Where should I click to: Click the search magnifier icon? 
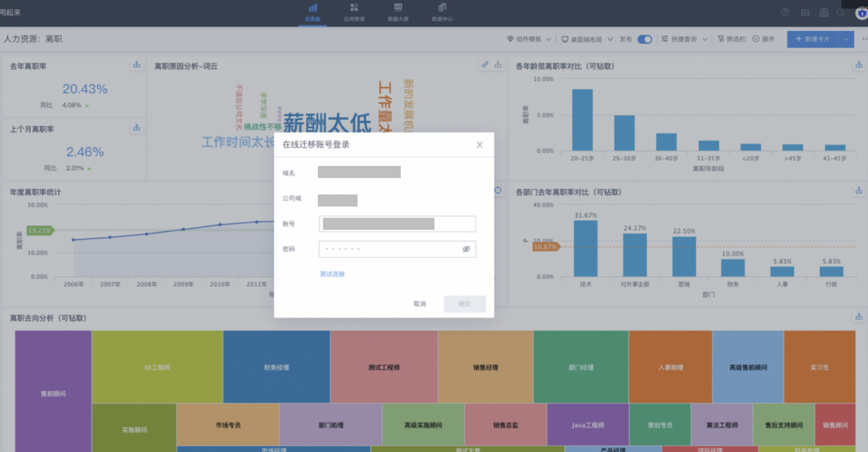(840, 13)
